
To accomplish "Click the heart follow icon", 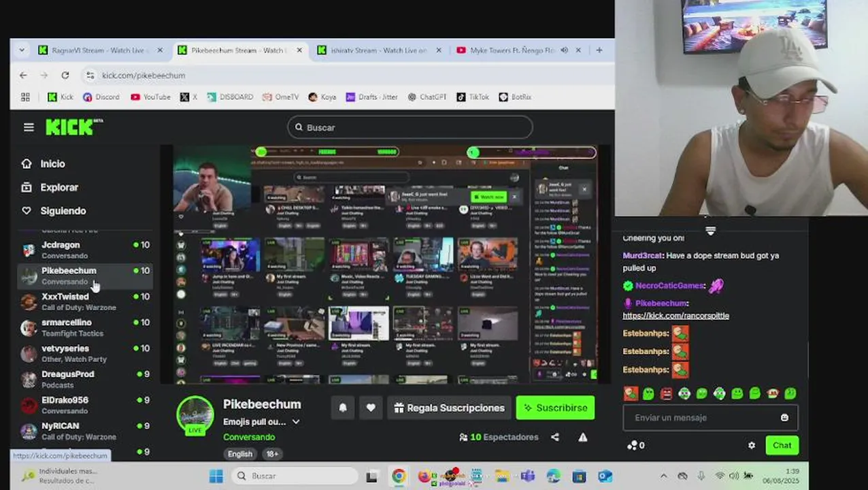I will click(371, 408).
